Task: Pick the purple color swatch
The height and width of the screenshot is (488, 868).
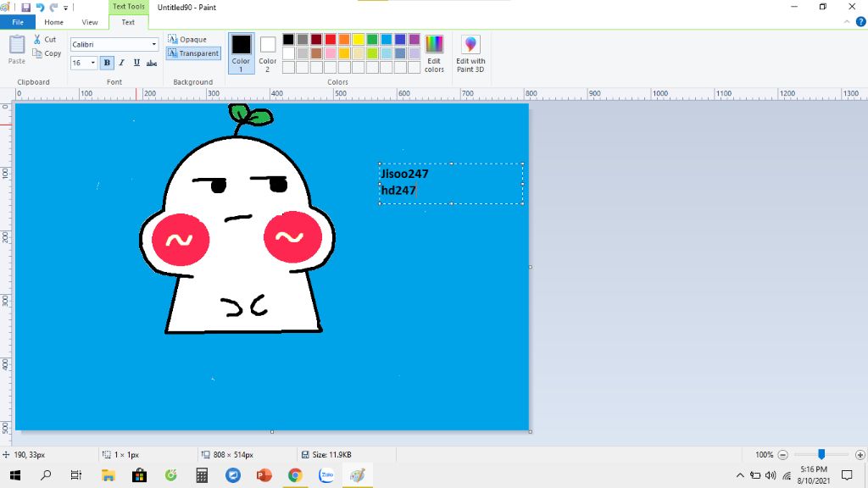Action: (x=414, y=39)
